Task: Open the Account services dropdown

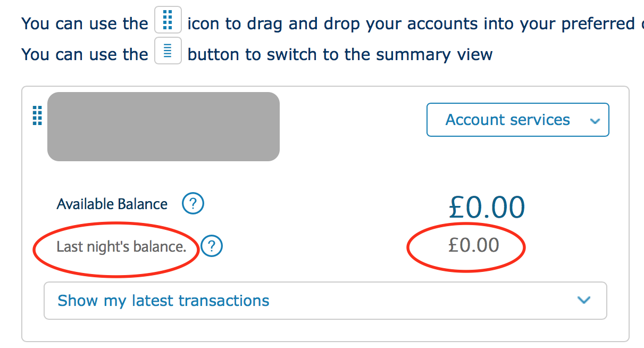Action: coord(517,119)
